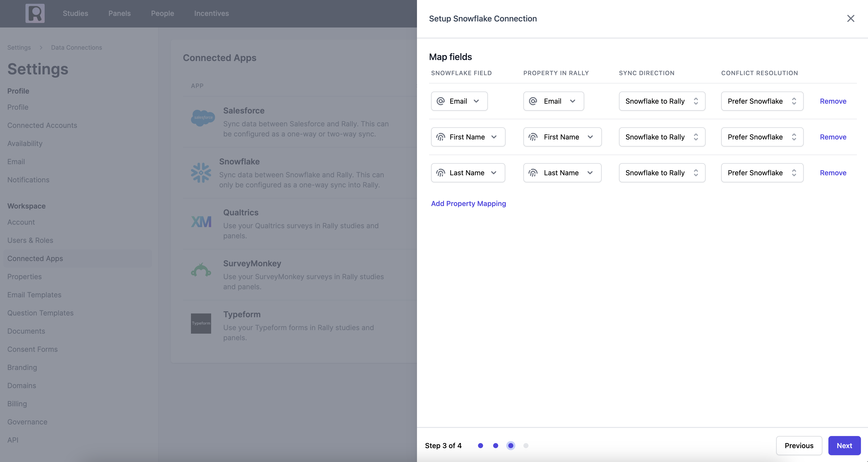Click the Rally logo icon
Viewport: 868px width, 462px height.
[x=35, y=13]
